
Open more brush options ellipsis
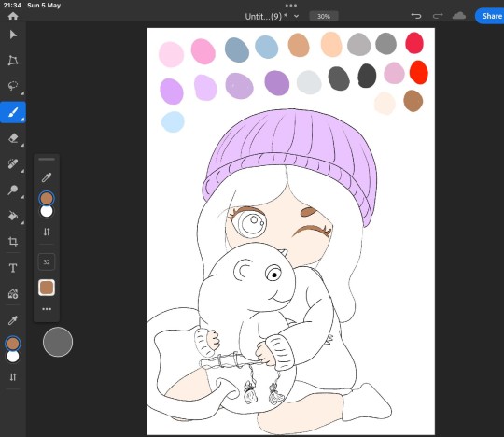coord(47,309)
